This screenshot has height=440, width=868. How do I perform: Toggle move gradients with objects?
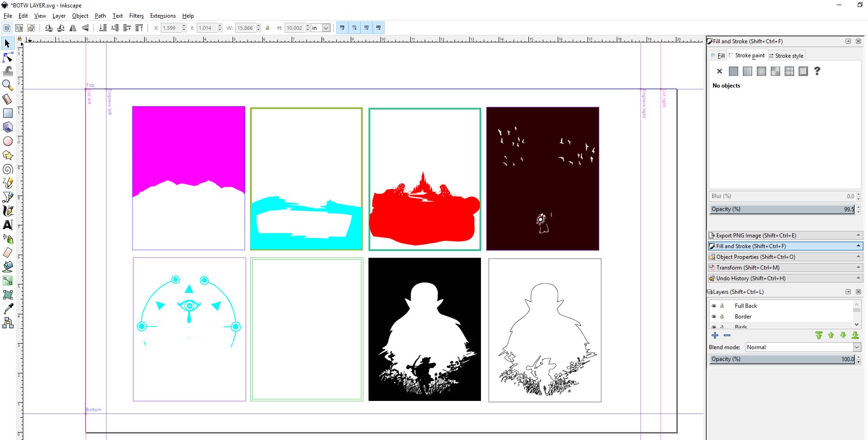coord(367,28)
